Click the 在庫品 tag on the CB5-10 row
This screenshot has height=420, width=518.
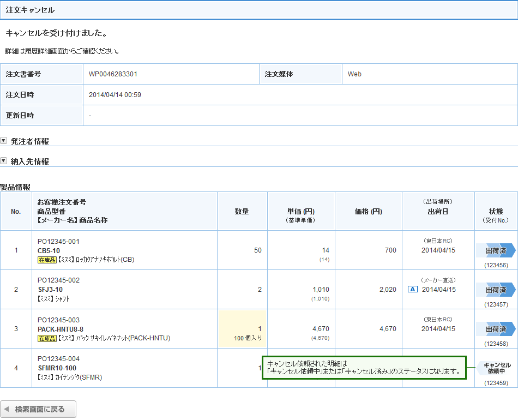coord(47,260)
